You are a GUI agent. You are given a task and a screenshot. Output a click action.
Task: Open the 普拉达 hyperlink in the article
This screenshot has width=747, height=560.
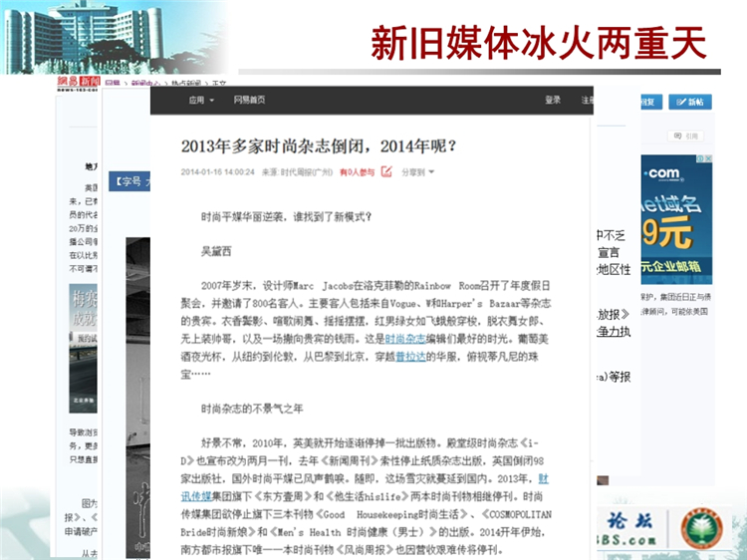(410, 357)
